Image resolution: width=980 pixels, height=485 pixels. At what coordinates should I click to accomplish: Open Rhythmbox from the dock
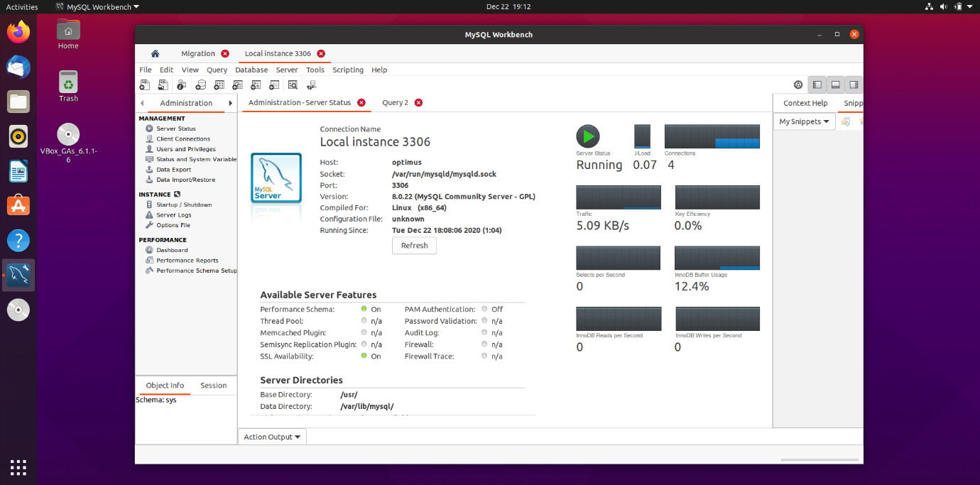click(x=18, y=136)
